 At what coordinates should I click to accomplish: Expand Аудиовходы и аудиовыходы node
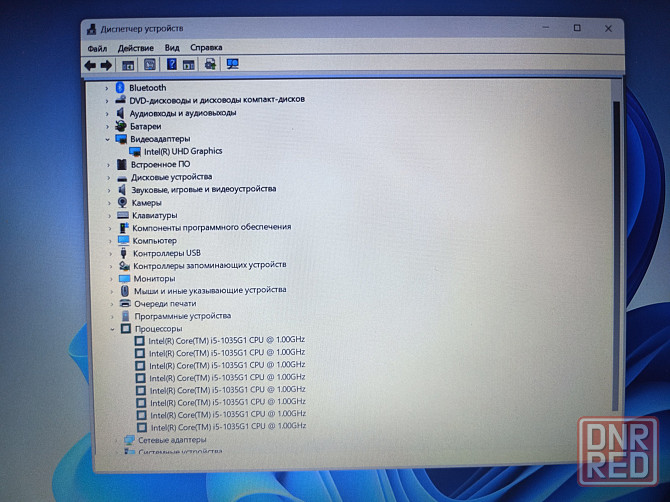(107, 114)
